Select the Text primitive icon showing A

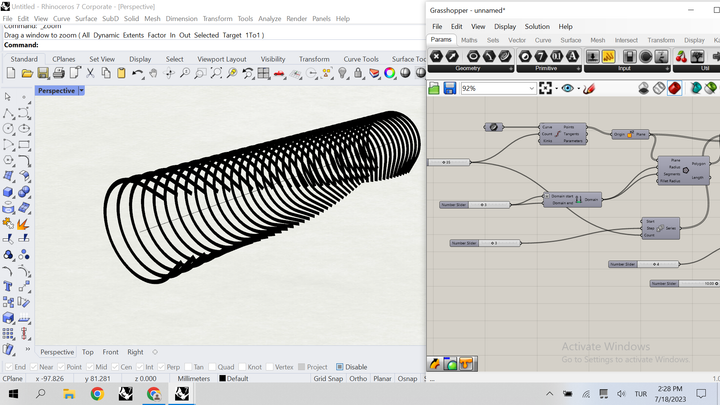(x=572, y=56)
